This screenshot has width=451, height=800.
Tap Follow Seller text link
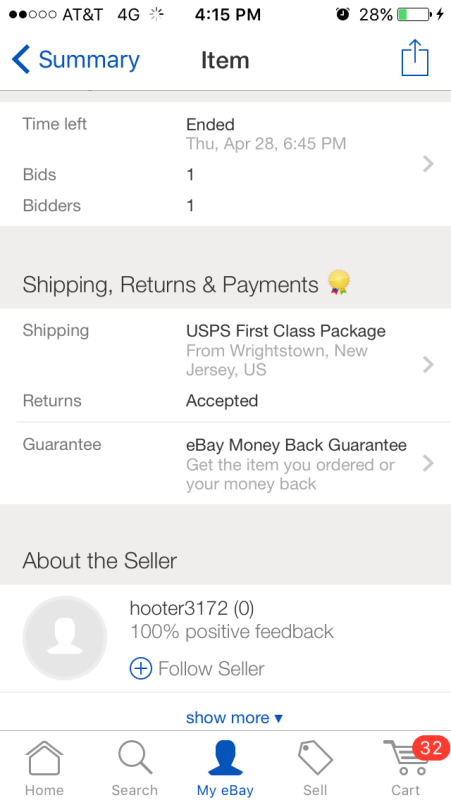(211, 668)
